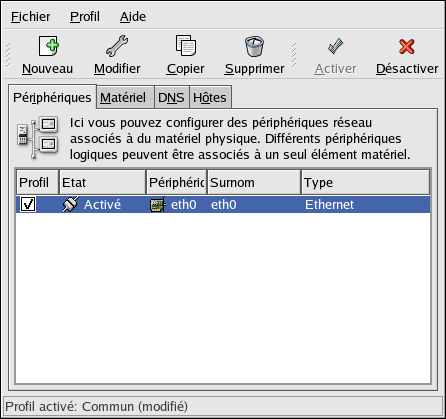The width and height of the screenshot is (446, 419).
Task: Click the Copier documents icon
Action: pyautogui.click(x=186, y=45)
